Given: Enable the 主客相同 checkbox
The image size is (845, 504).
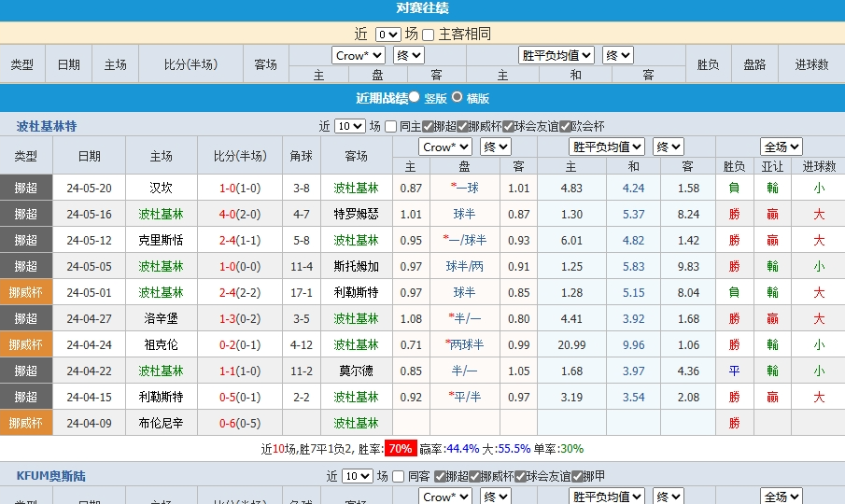Looking at the screenshot, I should point(429,35).
